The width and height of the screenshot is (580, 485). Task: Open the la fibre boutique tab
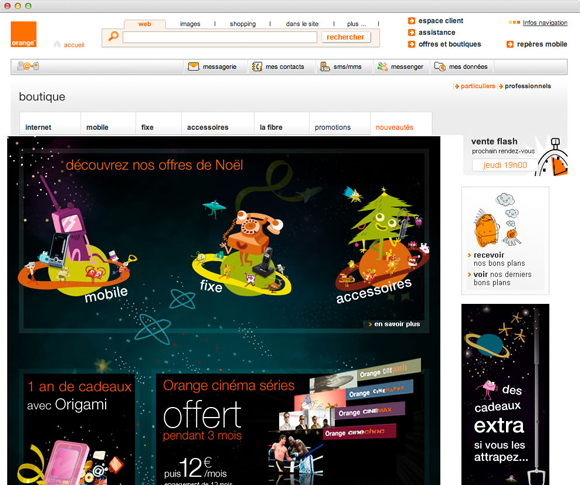[x=282, y=124]
